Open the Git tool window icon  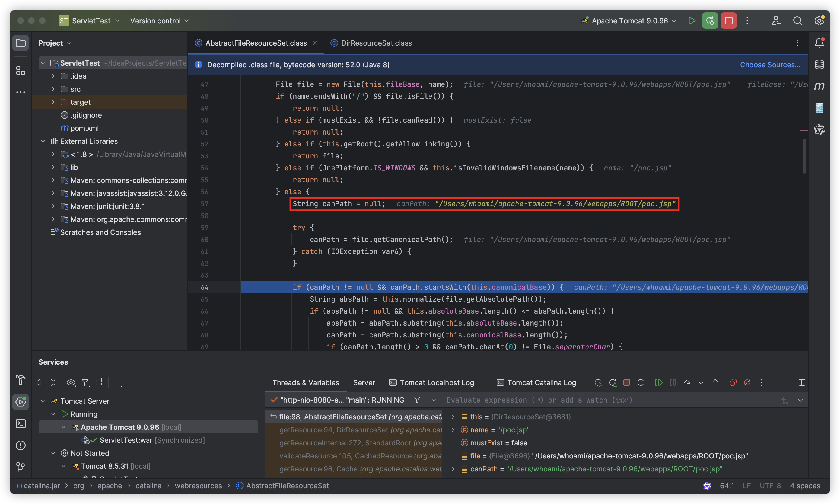tap(21, 467)
